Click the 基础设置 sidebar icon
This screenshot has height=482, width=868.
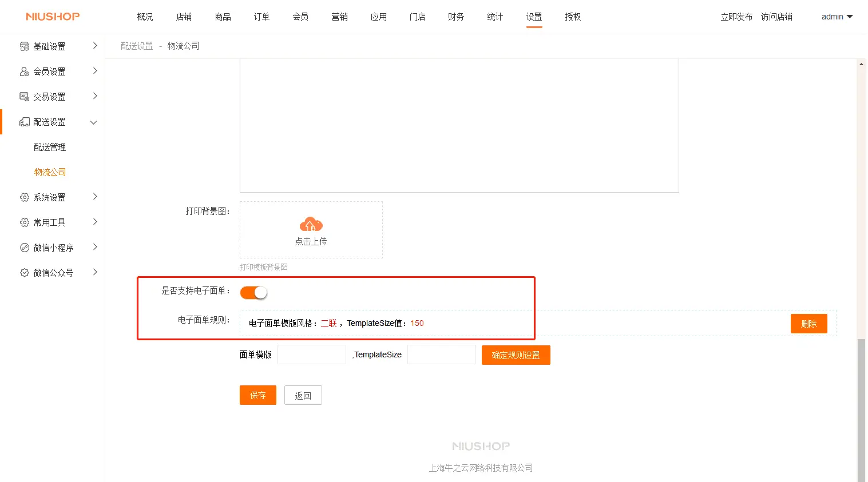pyautogui.click(x=25, y=46)
